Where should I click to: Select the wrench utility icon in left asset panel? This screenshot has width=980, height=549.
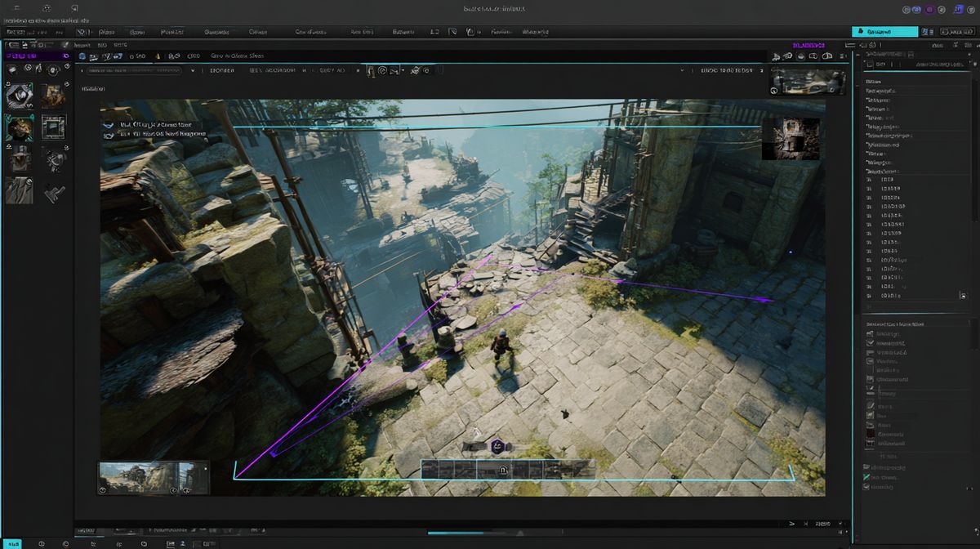[x=54, y=194]
